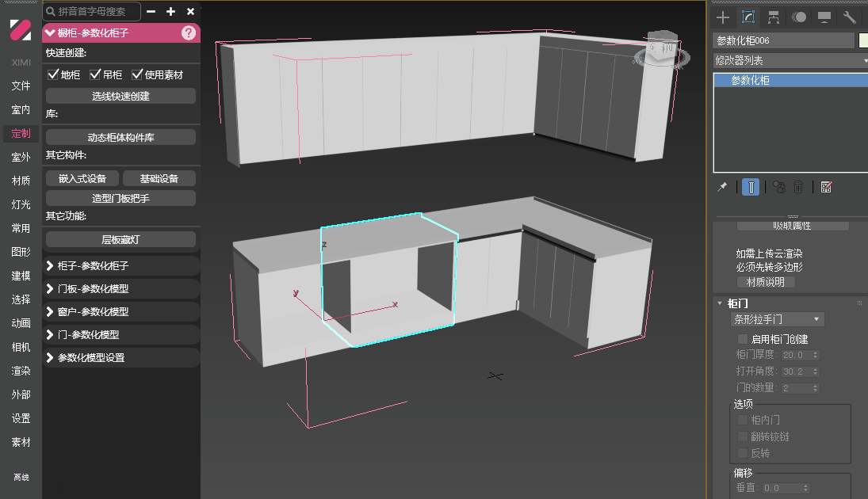Viewport: 868px width, 499px height.
Task: Click the 柜门厚度 spinner arrows
Action: click(x=816, y=355)
